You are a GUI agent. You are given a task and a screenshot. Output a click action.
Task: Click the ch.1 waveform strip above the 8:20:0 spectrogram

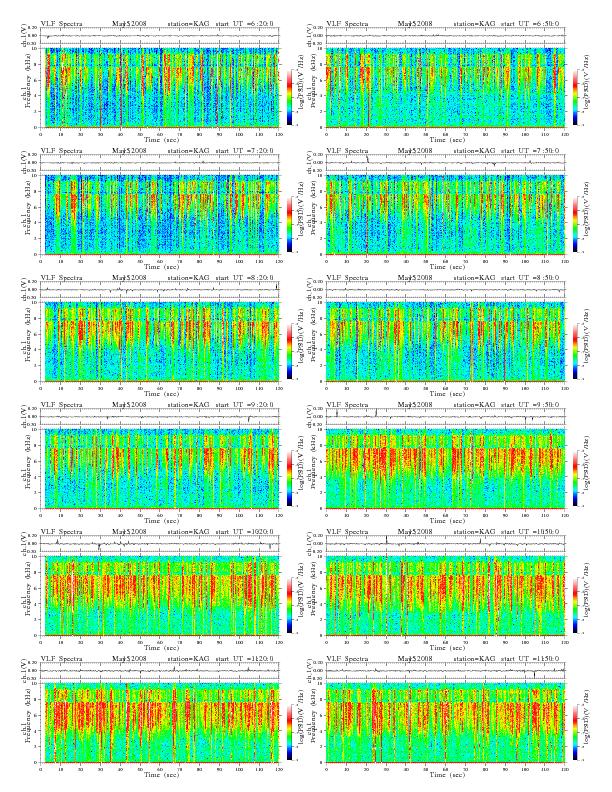click(x=160, y=290)
